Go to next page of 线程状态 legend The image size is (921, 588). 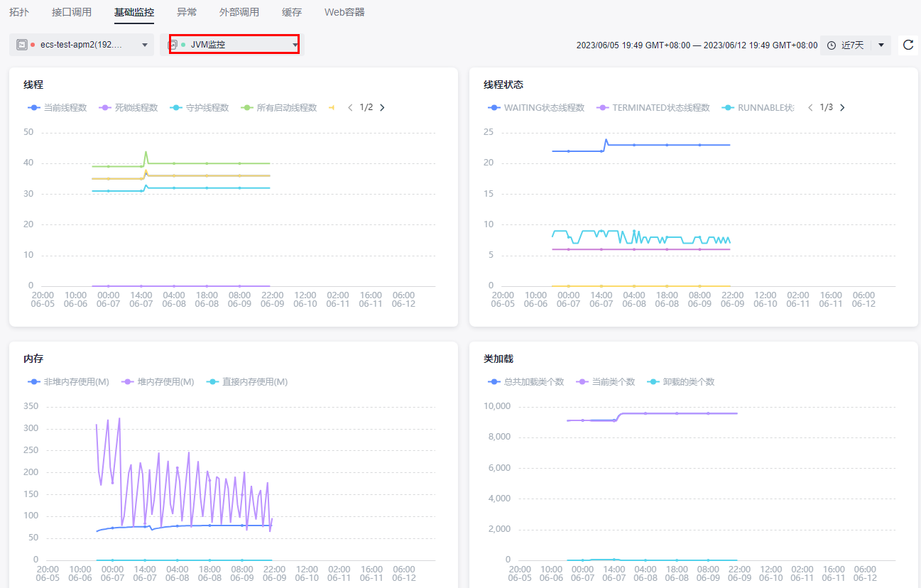(842, 108)
